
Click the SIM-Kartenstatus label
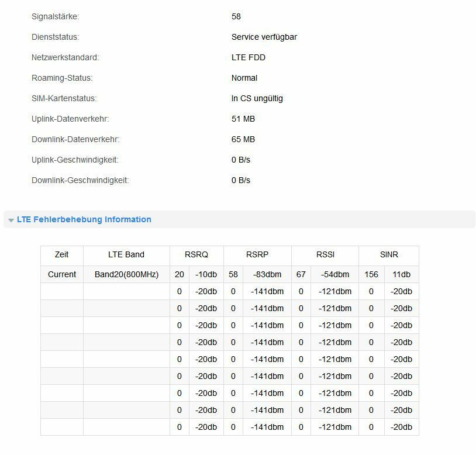pos(64,98)
